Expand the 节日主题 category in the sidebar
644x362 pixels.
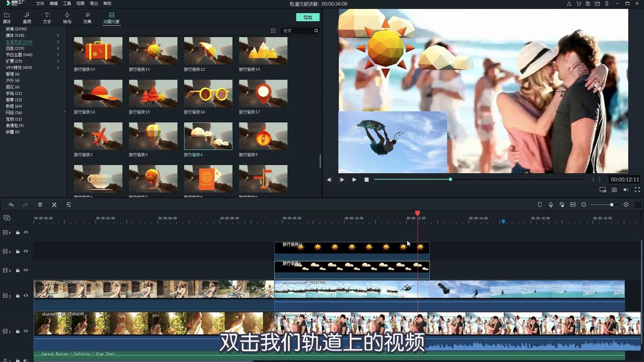coord(58,54)
